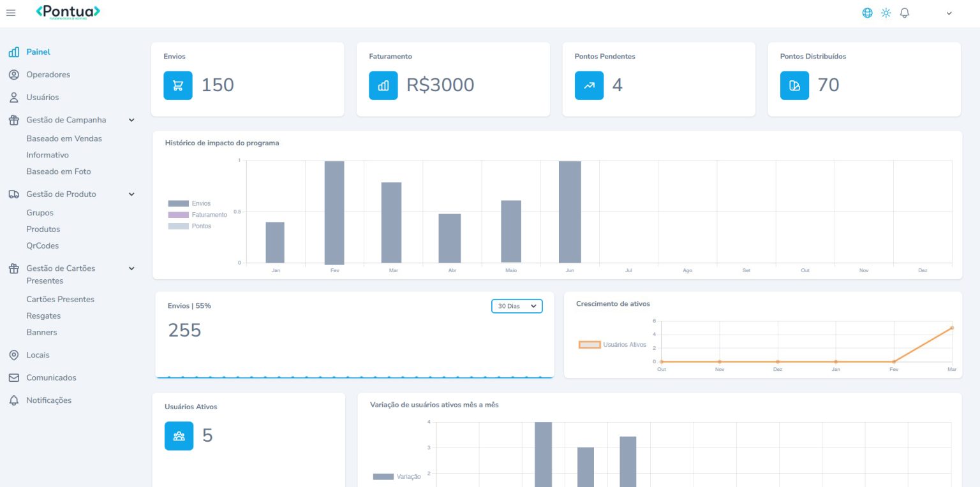Click the Fev bar in impact chart

334,212
